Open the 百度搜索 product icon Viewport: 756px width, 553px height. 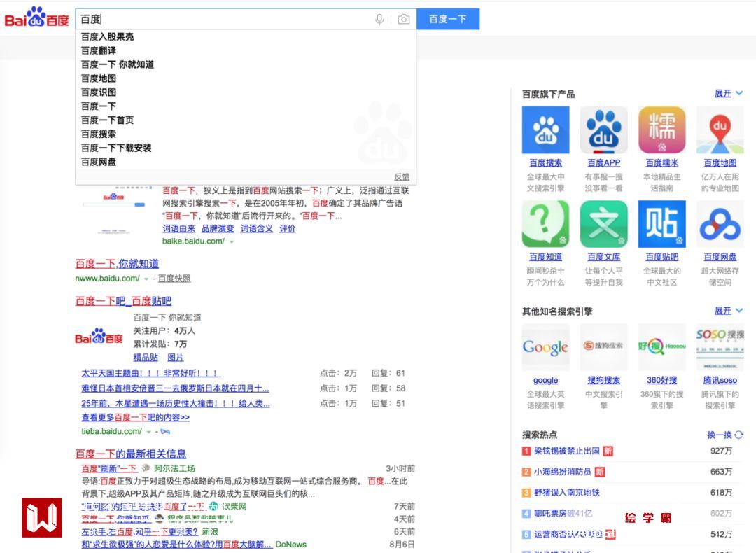click(x=546, y=129)
